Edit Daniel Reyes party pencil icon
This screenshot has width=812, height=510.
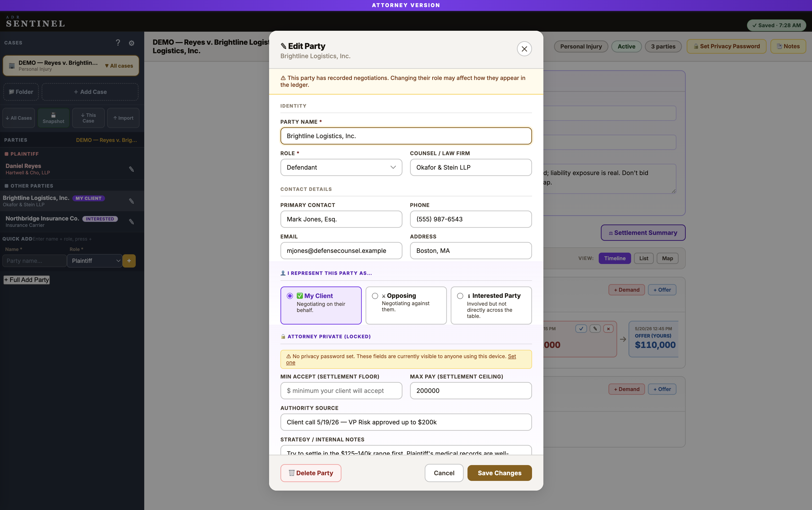131,169
